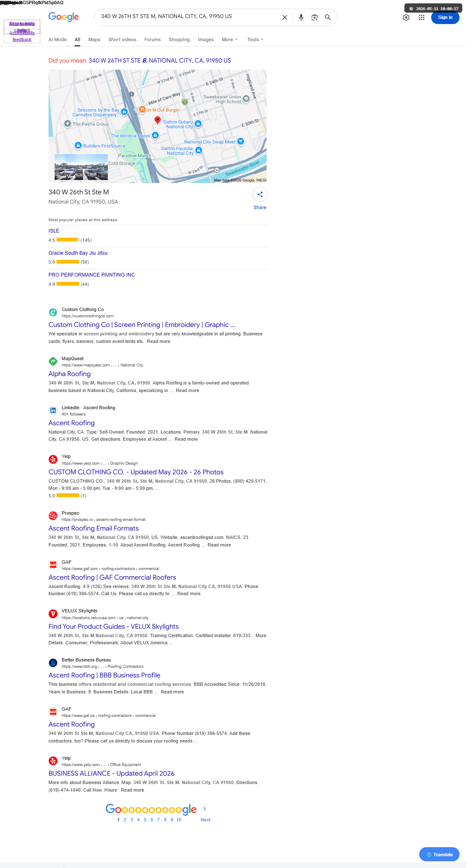Open the Shopping tab
Screen dimensions: 472x868
179,39
